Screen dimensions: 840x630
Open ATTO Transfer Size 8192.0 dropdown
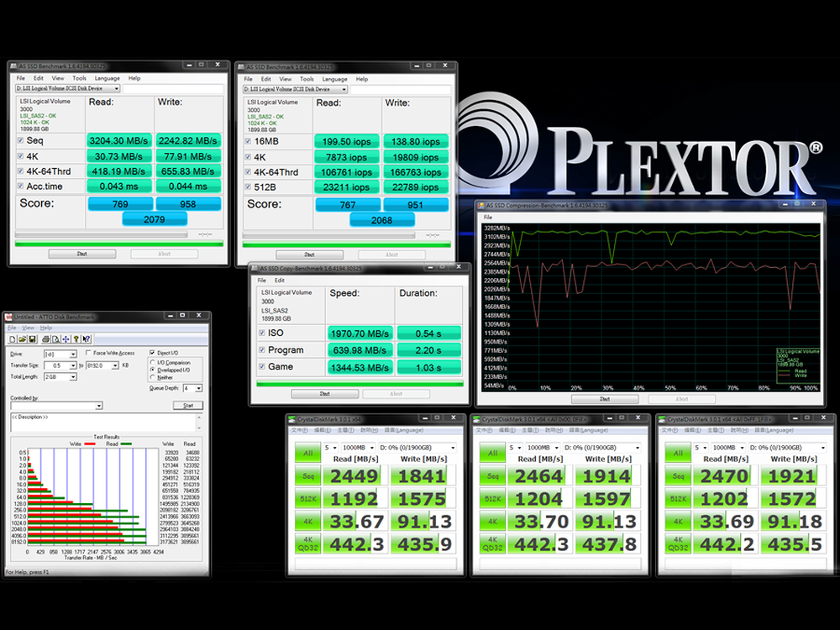(x=115, y=366)
